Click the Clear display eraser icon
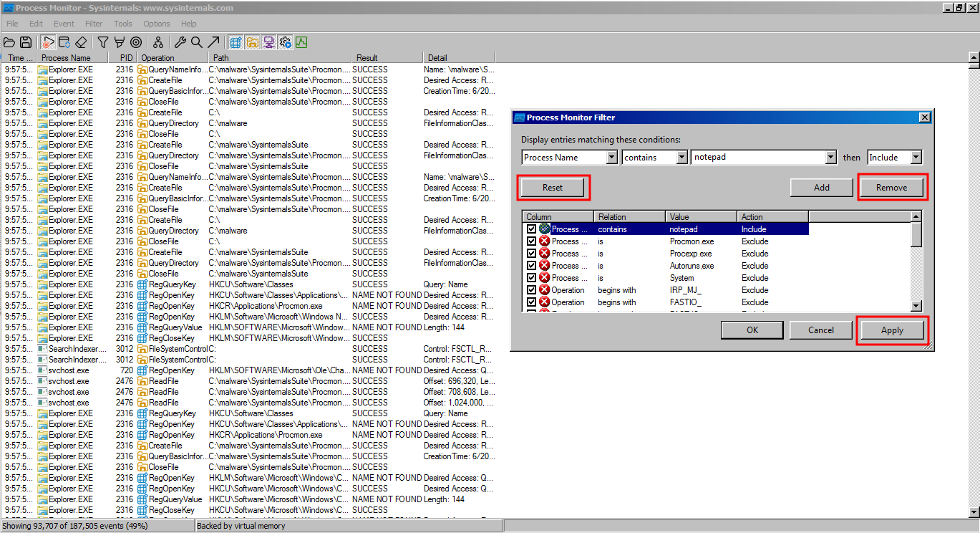 coord(81,42)
